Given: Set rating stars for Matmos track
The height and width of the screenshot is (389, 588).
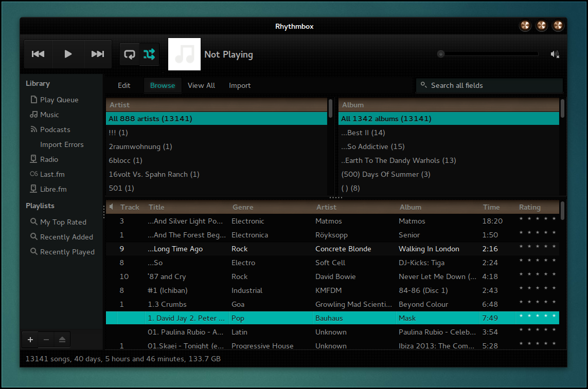Looking at the screenshot, I should pos(538,219).
